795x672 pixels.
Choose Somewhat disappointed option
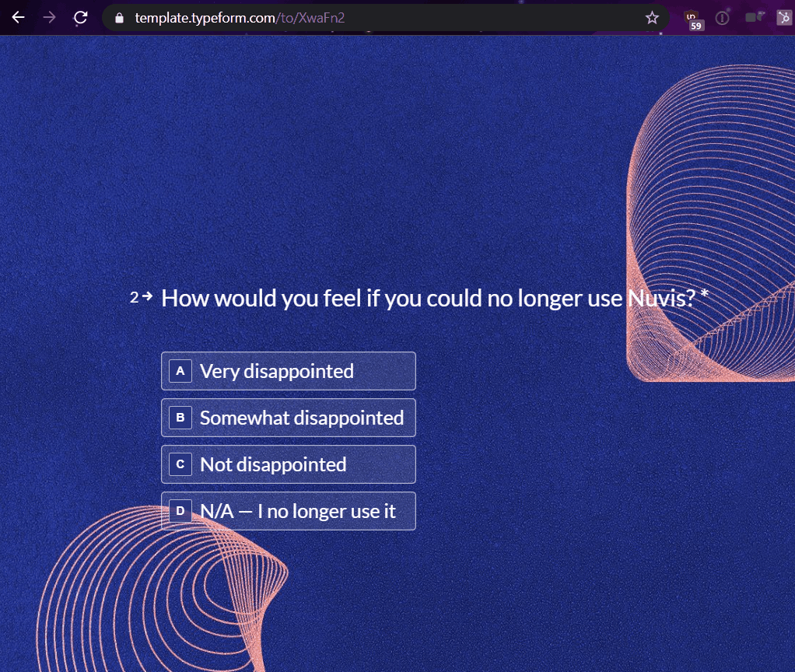point(289,418)
